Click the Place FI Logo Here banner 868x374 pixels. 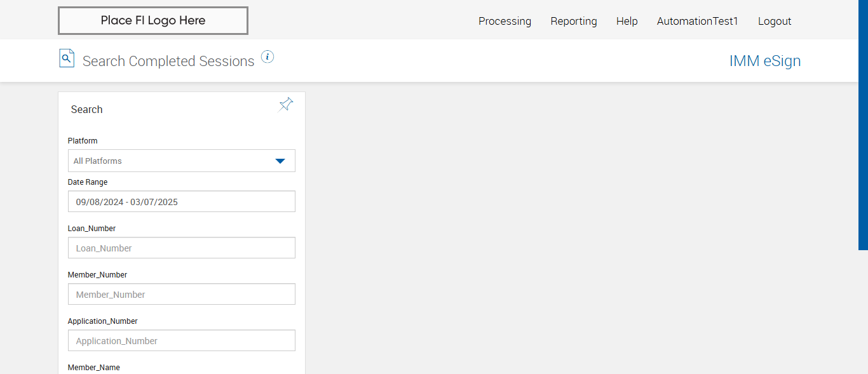click(153, 20)
